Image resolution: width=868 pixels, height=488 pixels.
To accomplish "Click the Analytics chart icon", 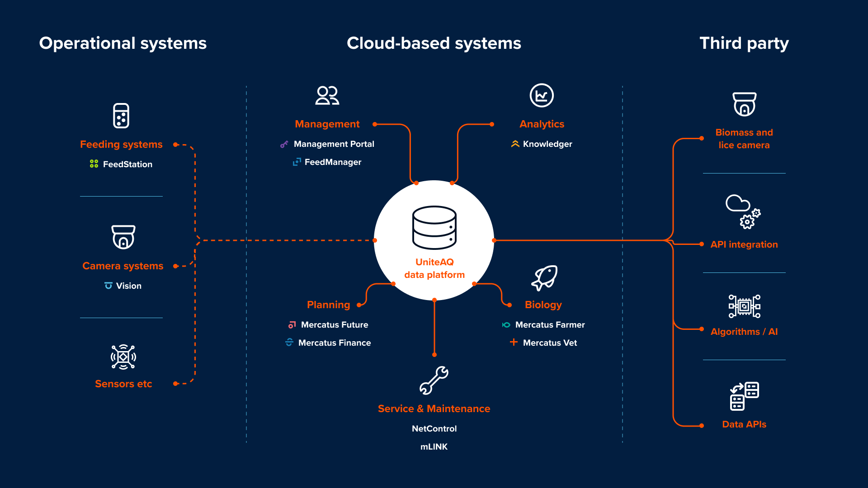I will tap(541, 95).
